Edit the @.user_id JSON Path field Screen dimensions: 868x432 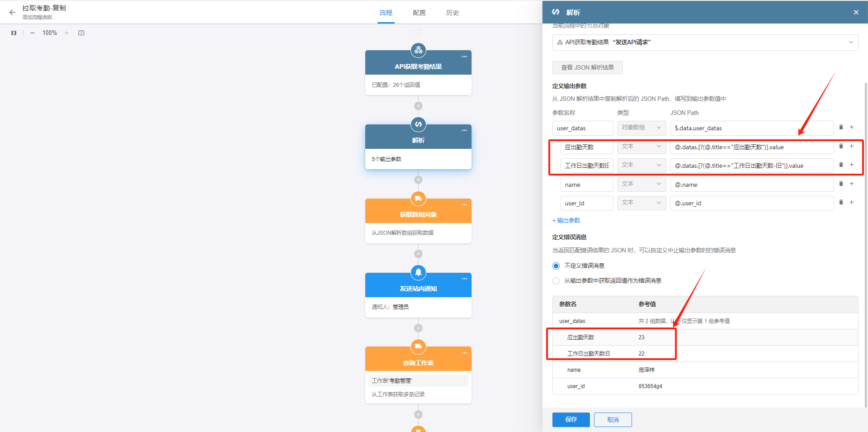(752, 203)
